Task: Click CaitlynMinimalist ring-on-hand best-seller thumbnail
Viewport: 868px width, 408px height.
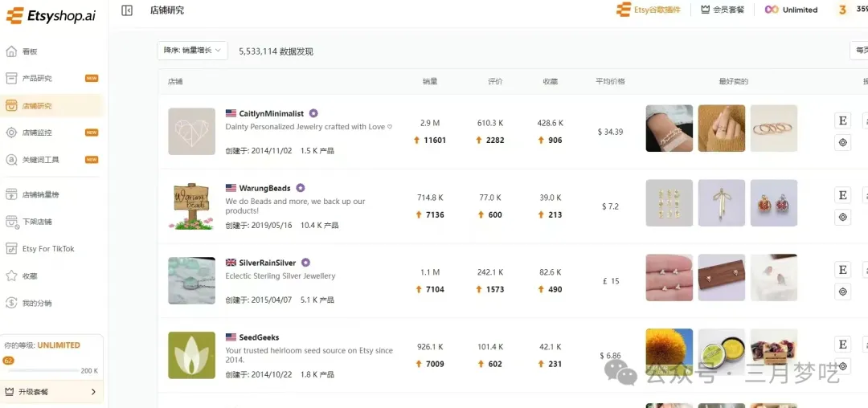Action: [x=721, y=129]
